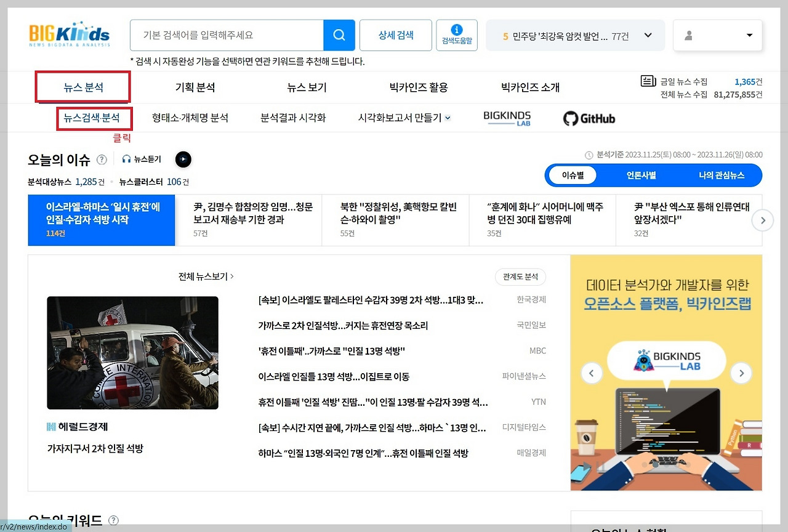
Task: Select the 북한 정찰위성 issue tab
Action: tap(395, 220)
